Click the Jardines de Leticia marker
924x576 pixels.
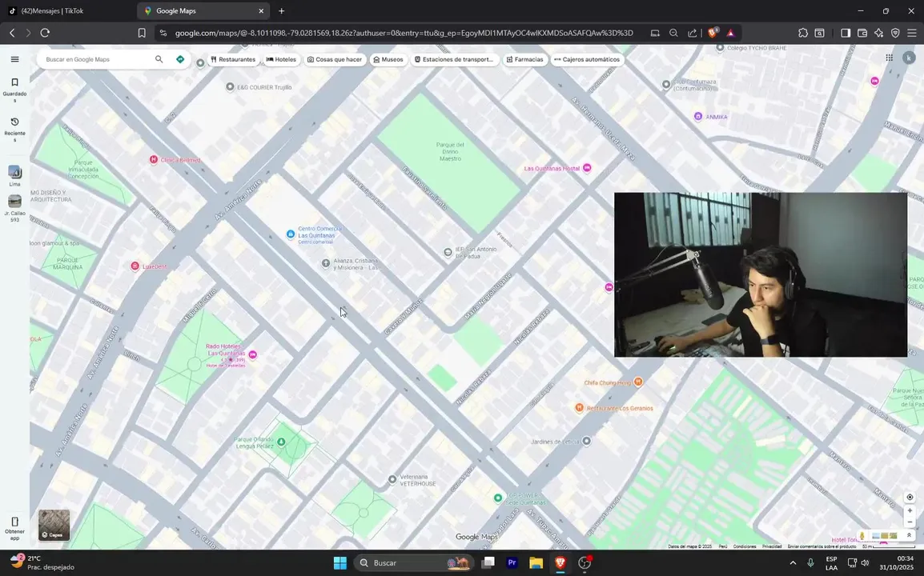coord(586,441)
